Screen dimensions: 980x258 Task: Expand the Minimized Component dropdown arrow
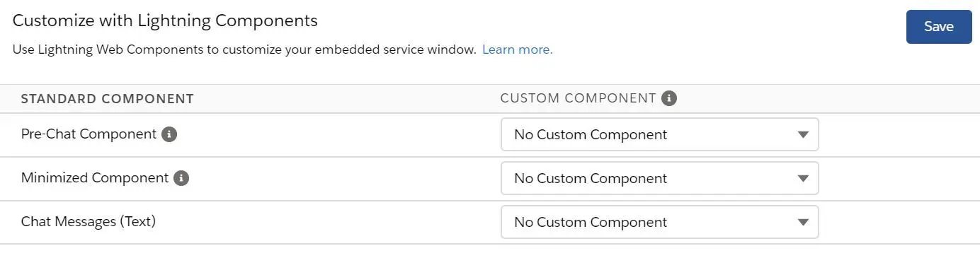pyautogui.click(x=802, y=178)
